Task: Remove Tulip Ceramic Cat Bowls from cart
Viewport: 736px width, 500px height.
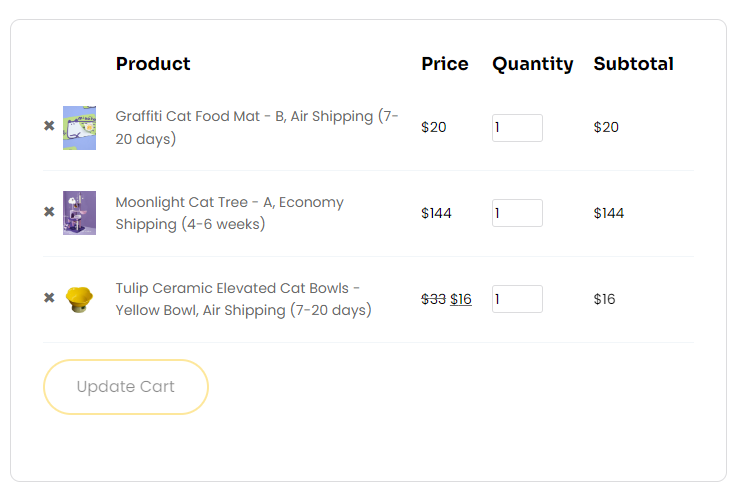Action: [x=49, y=298]
